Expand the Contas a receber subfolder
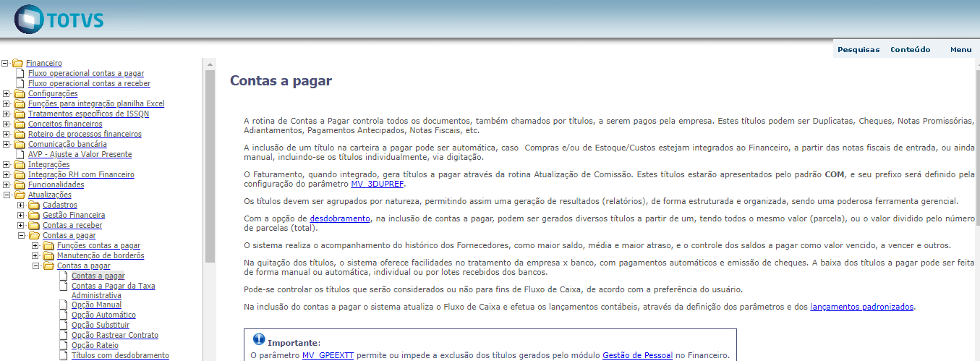 pyautogui.click(x=21, y=225)
